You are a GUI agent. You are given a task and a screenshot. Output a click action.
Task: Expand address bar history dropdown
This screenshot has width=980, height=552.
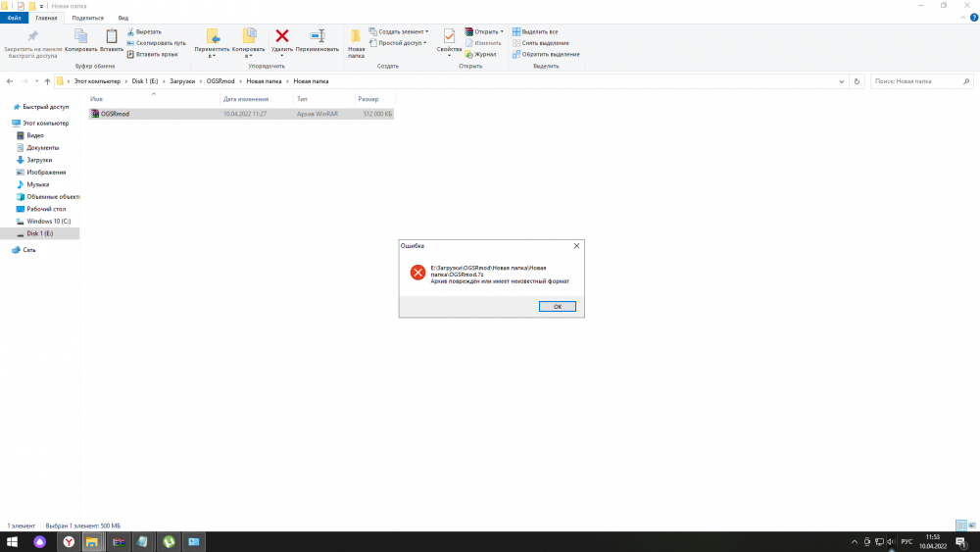tap(841, 81)
